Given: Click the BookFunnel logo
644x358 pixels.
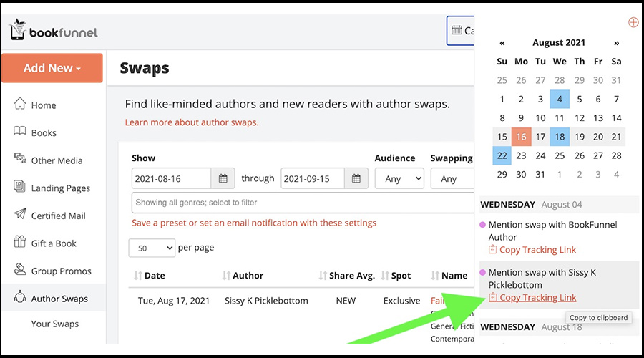Looking at the screenshot, I should click(54, 30).
